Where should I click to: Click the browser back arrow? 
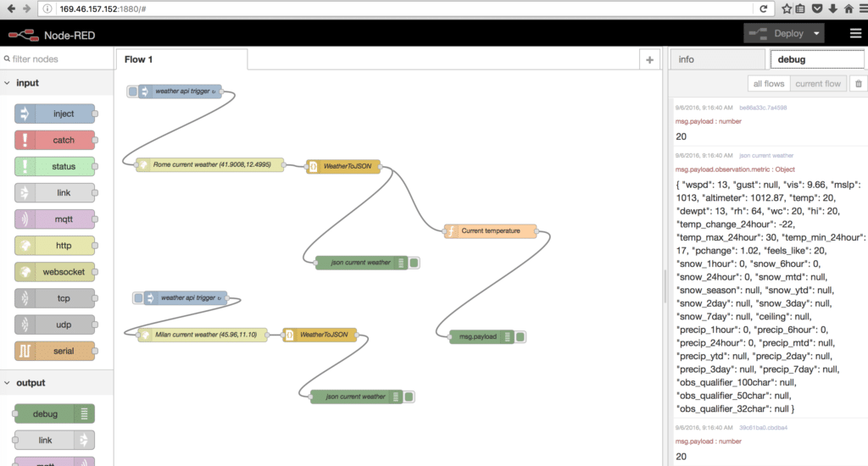pos(11,8)
